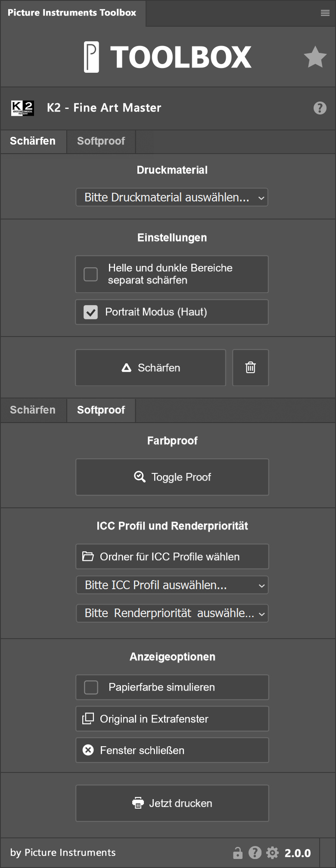This screenshot has height=868, width=336.
Task: Click the lock icon in footer
Action: click(x=237, y=853)
